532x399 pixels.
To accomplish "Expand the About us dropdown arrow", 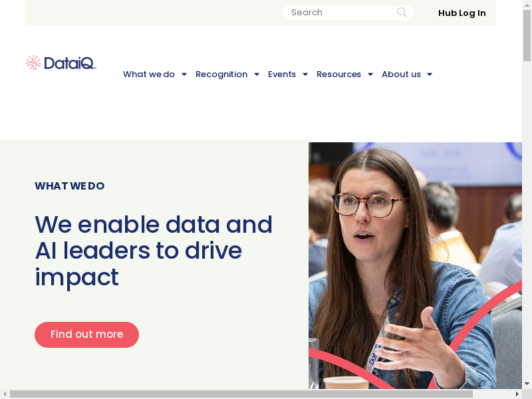I will [430, 74].
